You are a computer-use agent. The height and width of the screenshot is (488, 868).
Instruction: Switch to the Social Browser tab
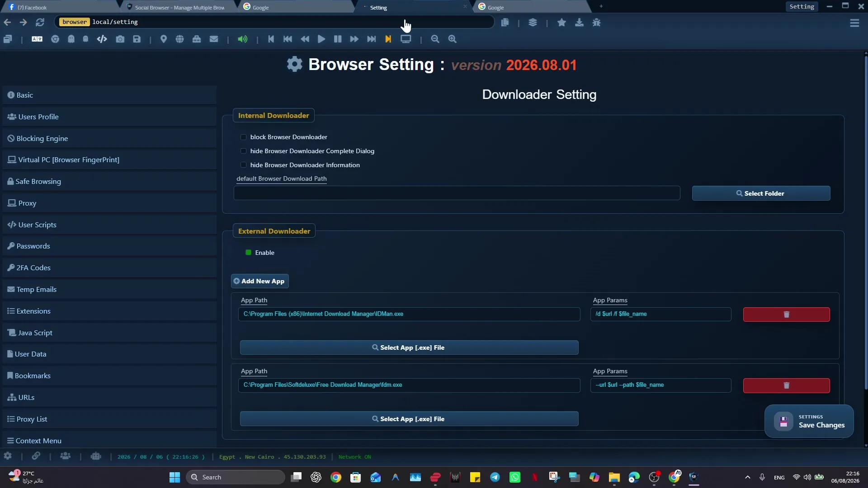(179, 7)
